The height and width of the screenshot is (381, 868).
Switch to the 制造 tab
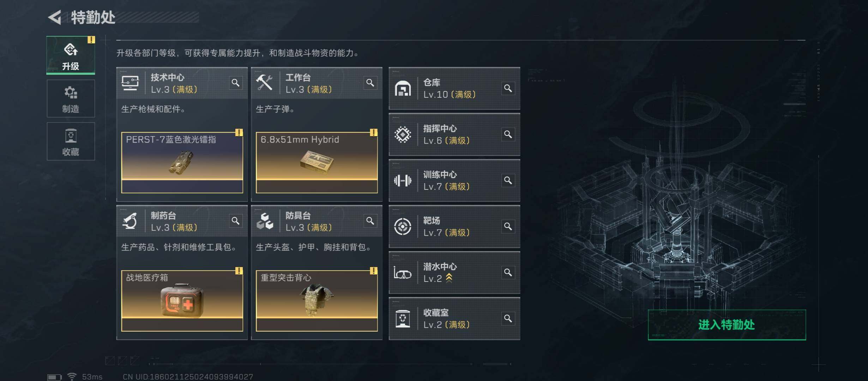(x=71, y=98)
